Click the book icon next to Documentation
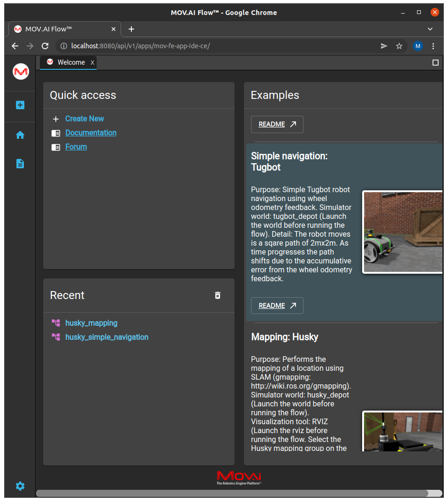This screenshot has height=502, width=448. [56, 133]
